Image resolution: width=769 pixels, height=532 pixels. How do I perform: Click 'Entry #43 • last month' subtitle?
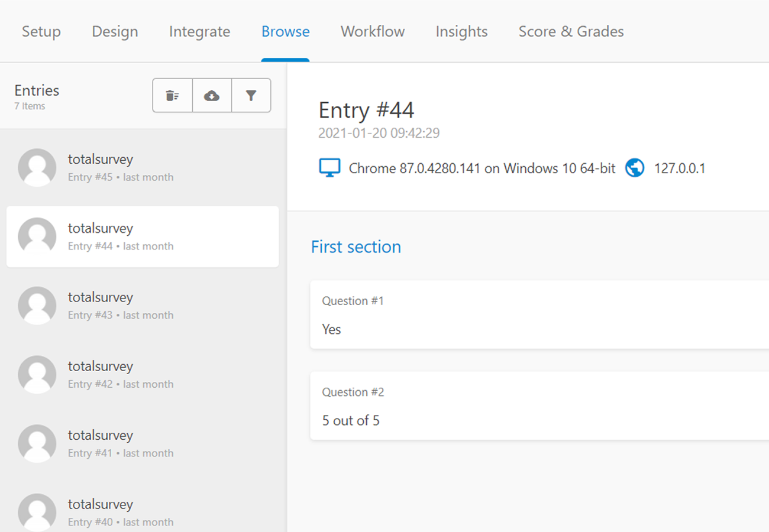pos(121,315)
